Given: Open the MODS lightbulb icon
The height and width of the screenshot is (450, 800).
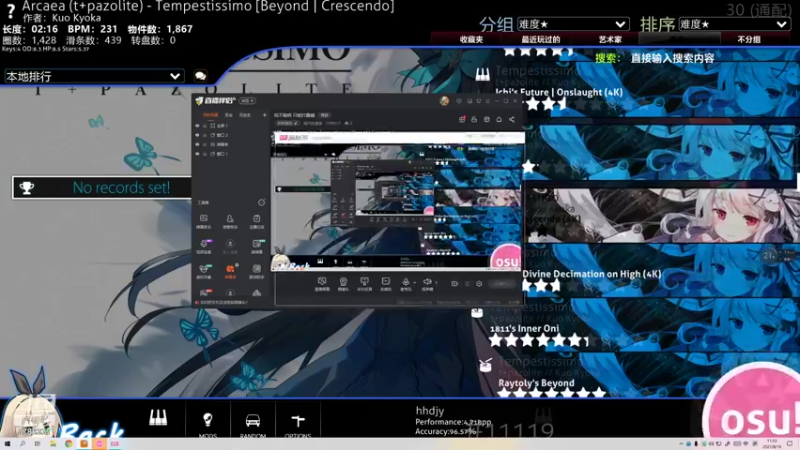Looking at the screenshot, I should click(207, 420).
